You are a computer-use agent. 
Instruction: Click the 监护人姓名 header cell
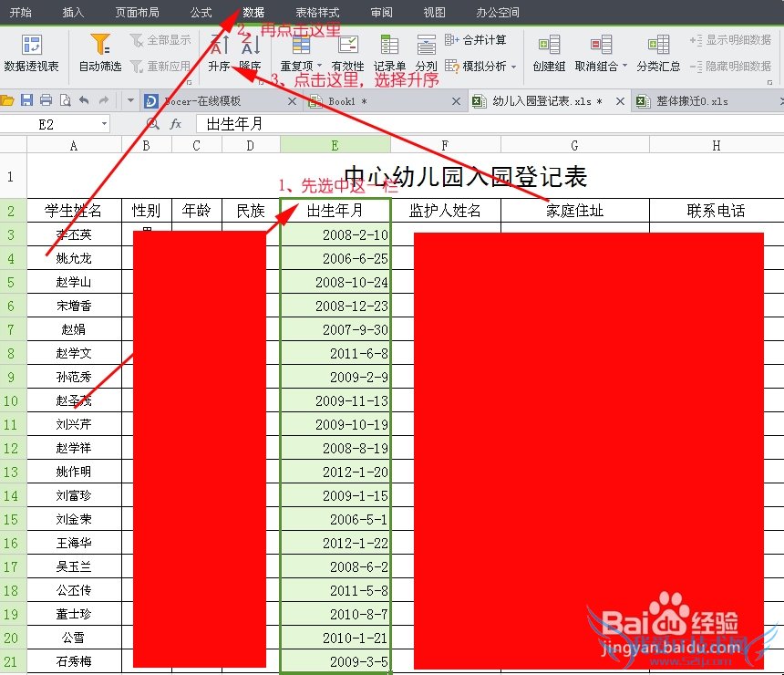click(x=445, y=211)
